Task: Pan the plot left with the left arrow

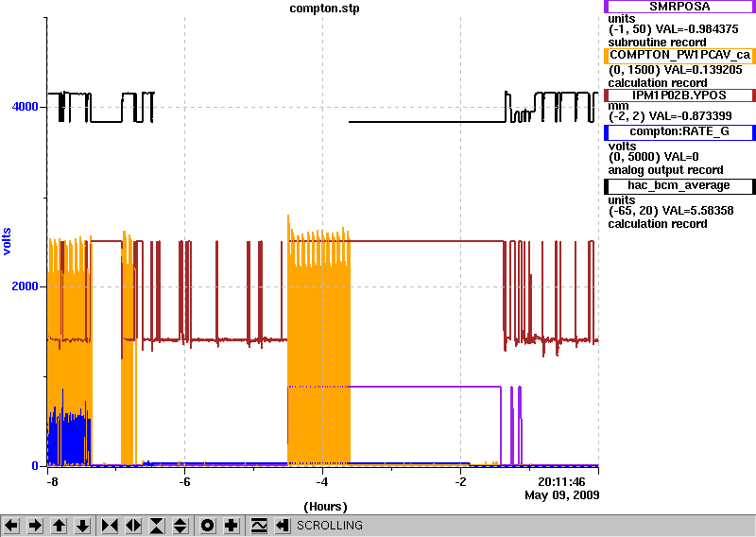Action: 11,525
